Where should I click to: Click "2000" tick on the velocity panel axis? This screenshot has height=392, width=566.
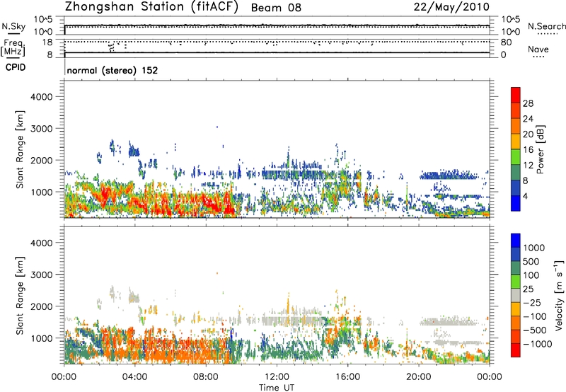[x=41, y=306]
